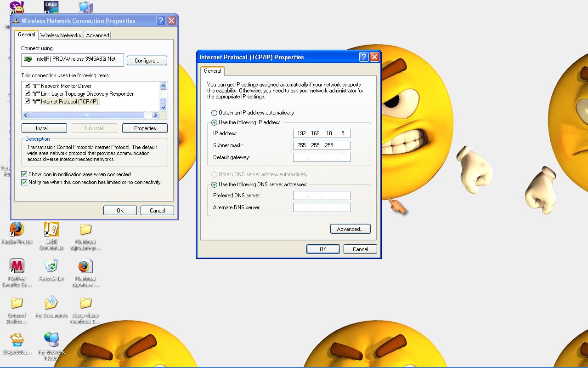Click the items list scroll down arrow

coord(163,108)
